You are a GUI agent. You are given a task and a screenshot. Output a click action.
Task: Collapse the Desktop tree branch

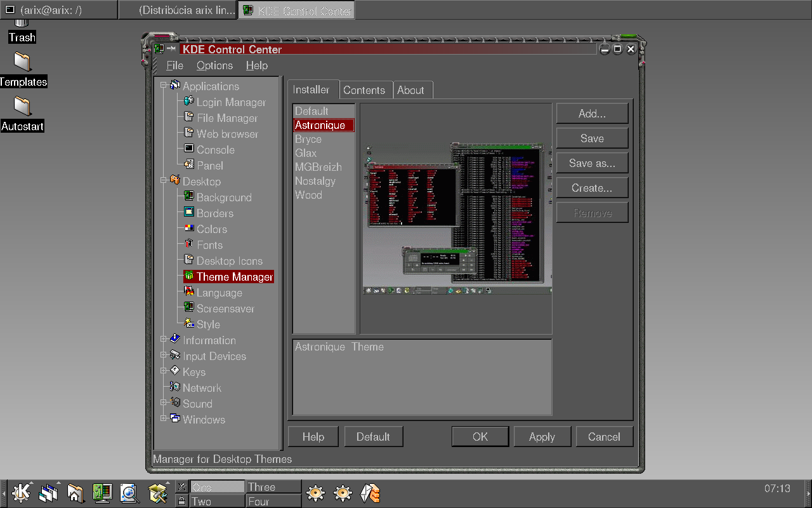click(163, 180)
